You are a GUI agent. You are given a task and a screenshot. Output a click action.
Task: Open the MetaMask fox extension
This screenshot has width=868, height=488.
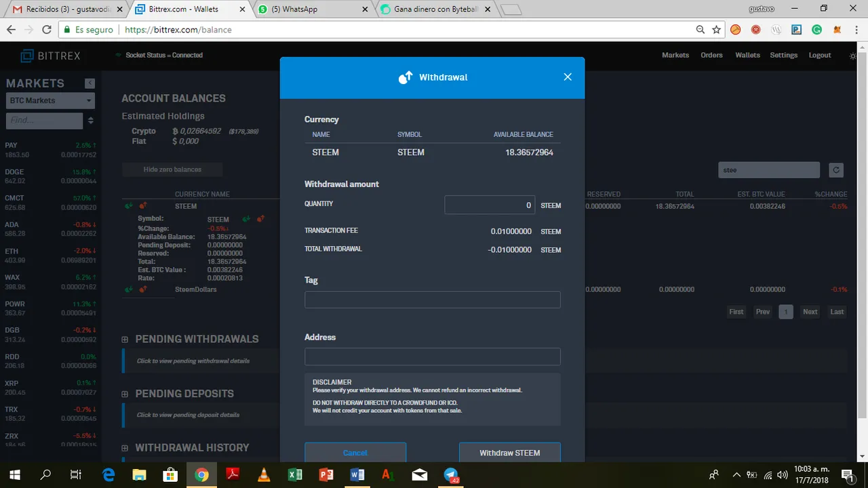[837, 30]
